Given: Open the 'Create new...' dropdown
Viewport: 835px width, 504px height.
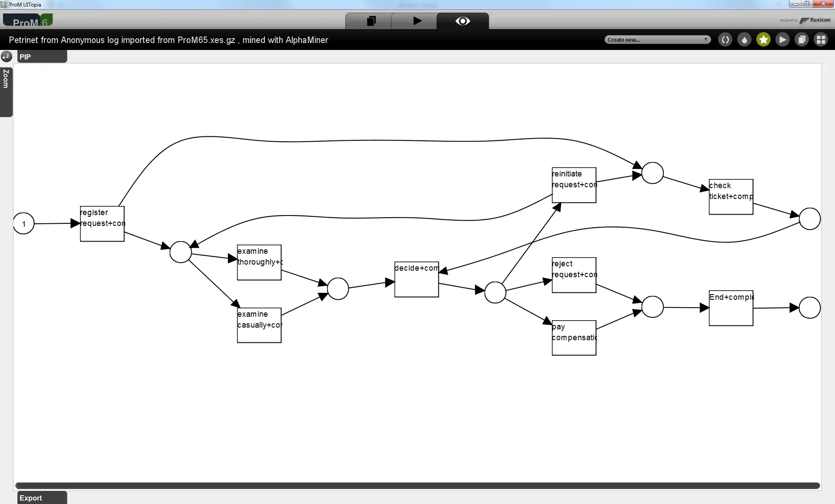Looking at the screenshot, I should [656, 39].
